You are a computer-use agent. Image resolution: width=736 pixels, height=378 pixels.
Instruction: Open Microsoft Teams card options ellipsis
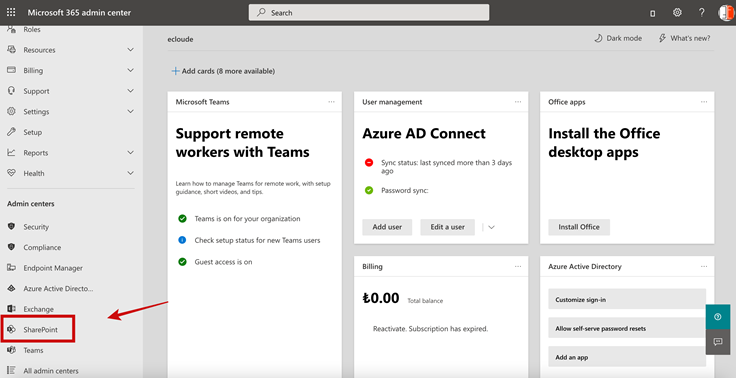click(x=331, y=102)
